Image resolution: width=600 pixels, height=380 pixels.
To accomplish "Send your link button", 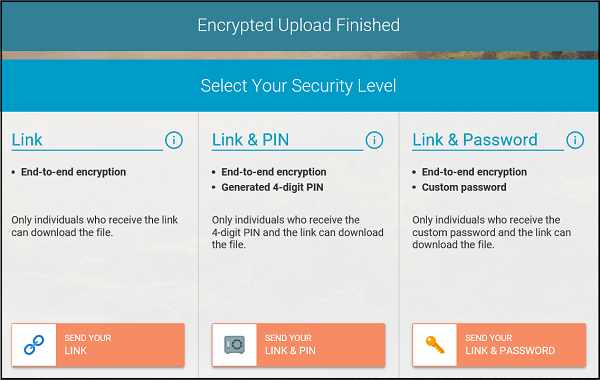I will [x=98, y=345].
